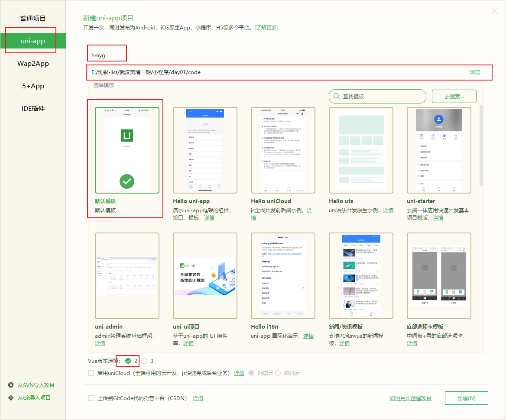Click 浏览 to browse for folder
Viewport: 506px width, 420px height.
point(474,72)
